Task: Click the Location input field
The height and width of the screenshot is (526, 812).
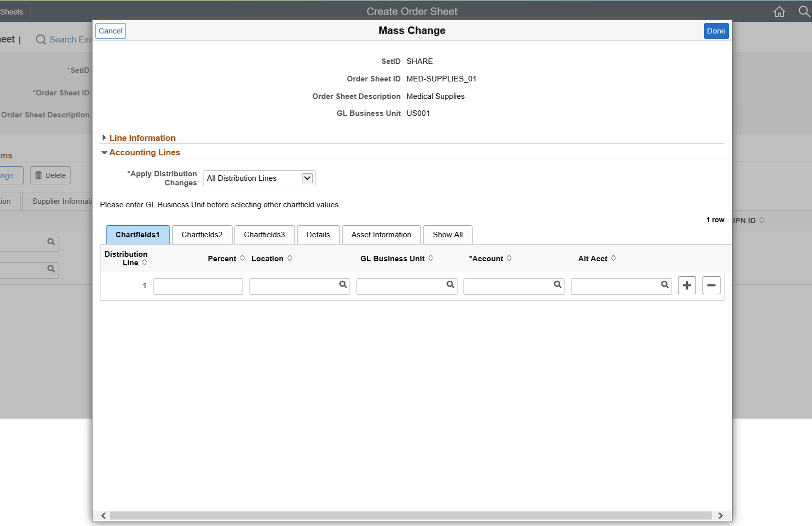Action: tap(299, 287)
